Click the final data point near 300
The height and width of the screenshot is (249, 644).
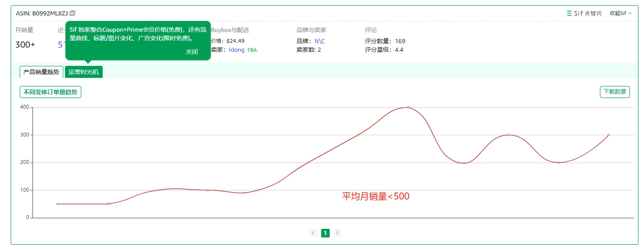[609, 135]
